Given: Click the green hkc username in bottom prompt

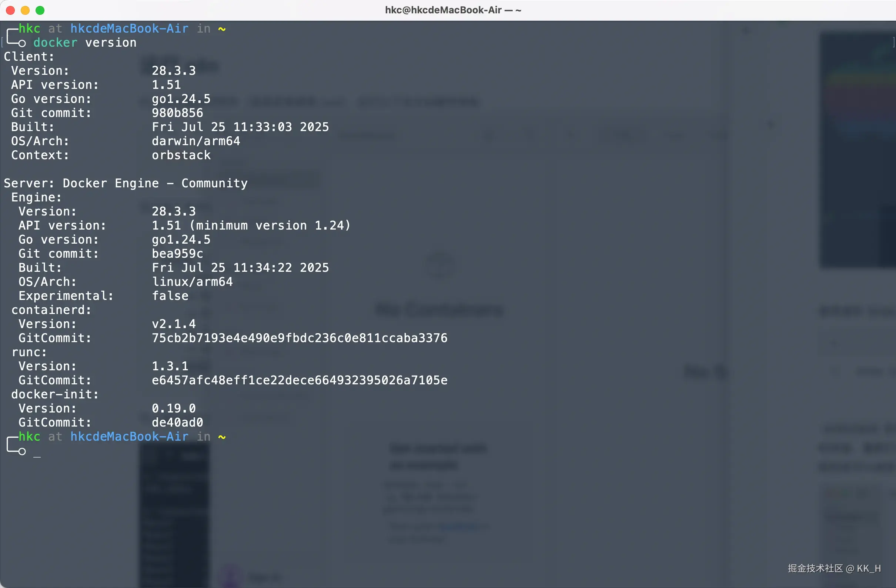Looking at the screenshot, I should point(29,437).
